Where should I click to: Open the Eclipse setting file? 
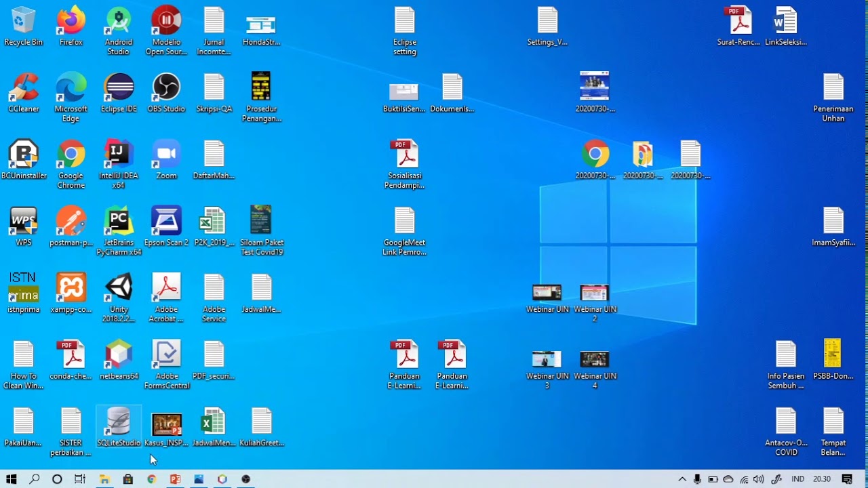(x=405, y=31)
